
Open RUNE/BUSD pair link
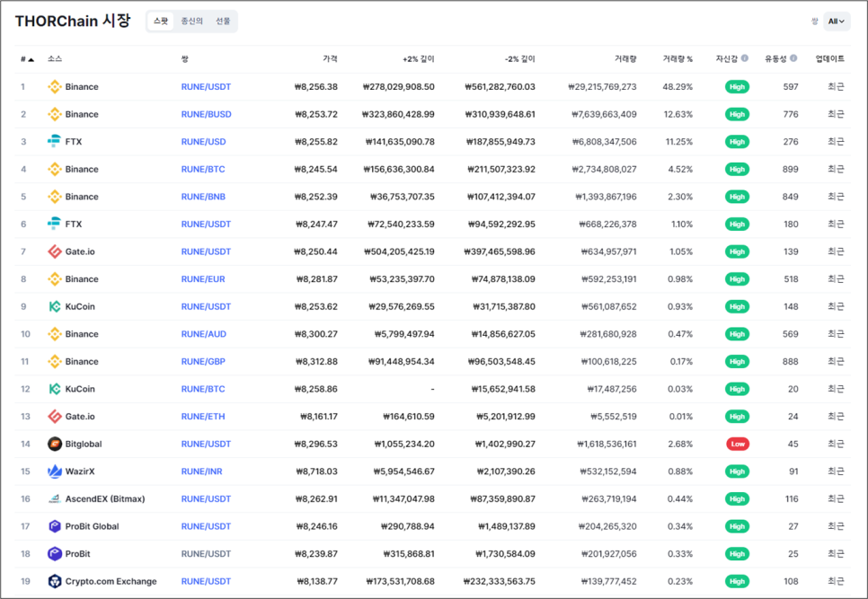pyautogui.click(x=206, y=114)
